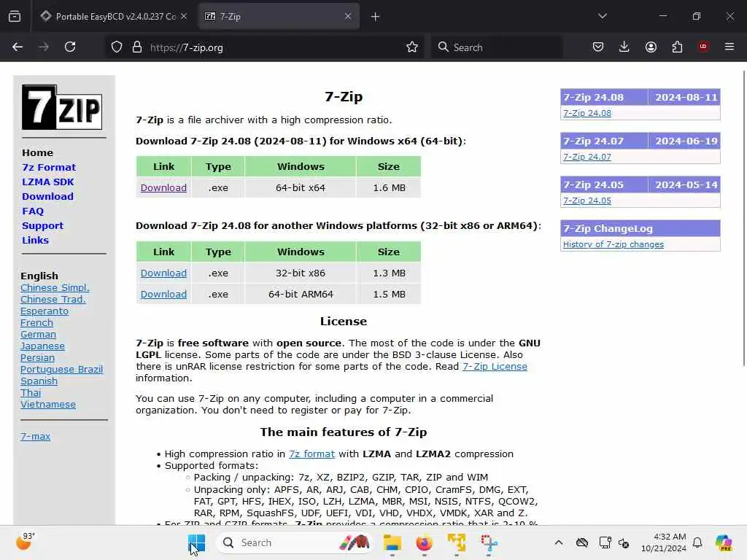The height and width of the screenshot is (560, 747).
Task: Open the notifications bell
Action: 697,542
